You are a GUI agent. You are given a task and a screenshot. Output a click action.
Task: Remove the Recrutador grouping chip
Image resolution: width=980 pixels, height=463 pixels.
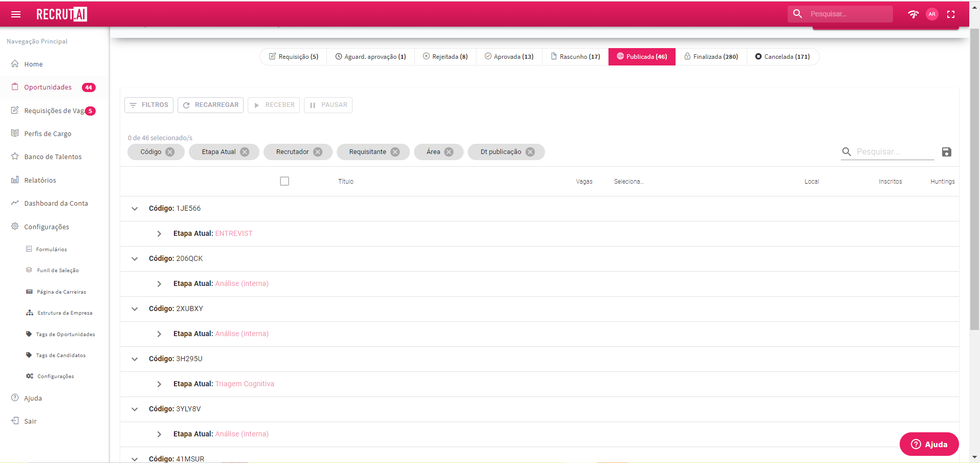tap(318, 152)
